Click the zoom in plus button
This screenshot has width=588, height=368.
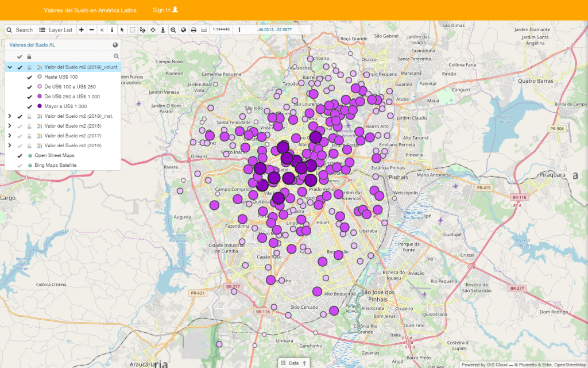(x=81, y=29)
